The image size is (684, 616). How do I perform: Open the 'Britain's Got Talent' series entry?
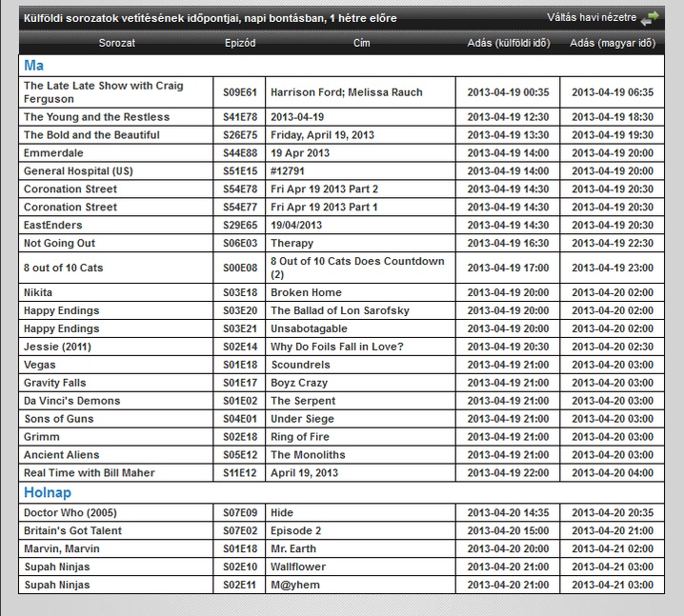pyautogui.click(x=72, y=530)
